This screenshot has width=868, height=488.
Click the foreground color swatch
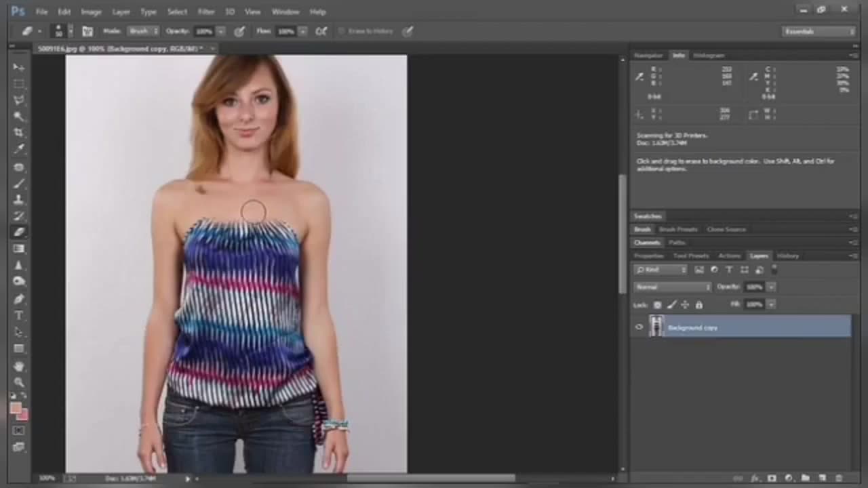tap(16, 408)
